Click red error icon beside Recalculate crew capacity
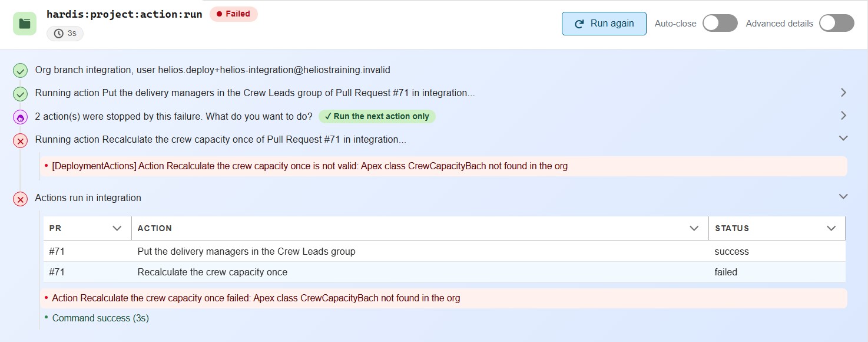Screen dimensions: 868x342 [21, 140]
